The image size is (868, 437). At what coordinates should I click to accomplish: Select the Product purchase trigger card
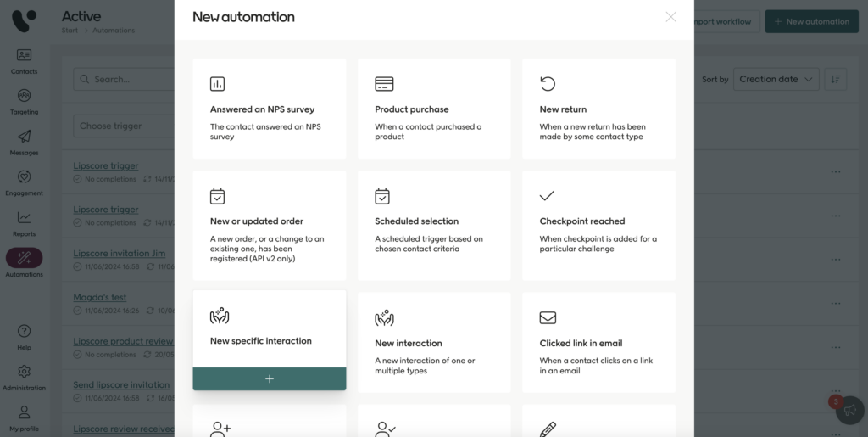click(433, 109)
